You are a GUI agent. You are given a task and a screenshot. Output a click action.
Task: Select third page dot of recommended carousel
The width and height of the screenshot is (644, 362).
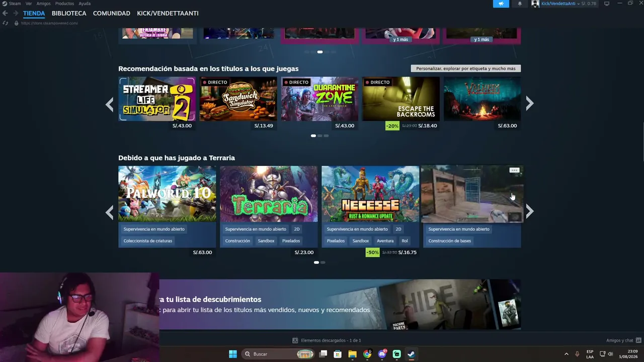pyautogui.click(x=326, y=136)
